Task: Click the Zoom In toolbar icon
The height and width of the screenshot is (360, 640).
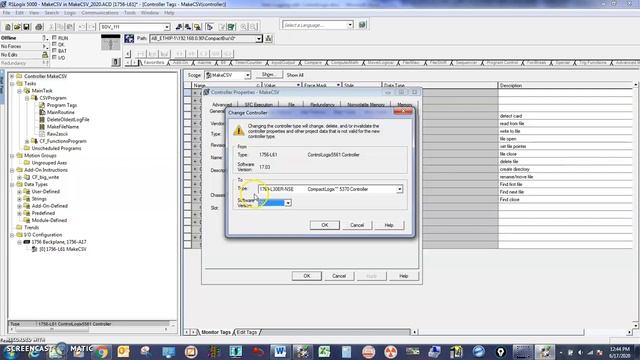Action: point(244,27)
